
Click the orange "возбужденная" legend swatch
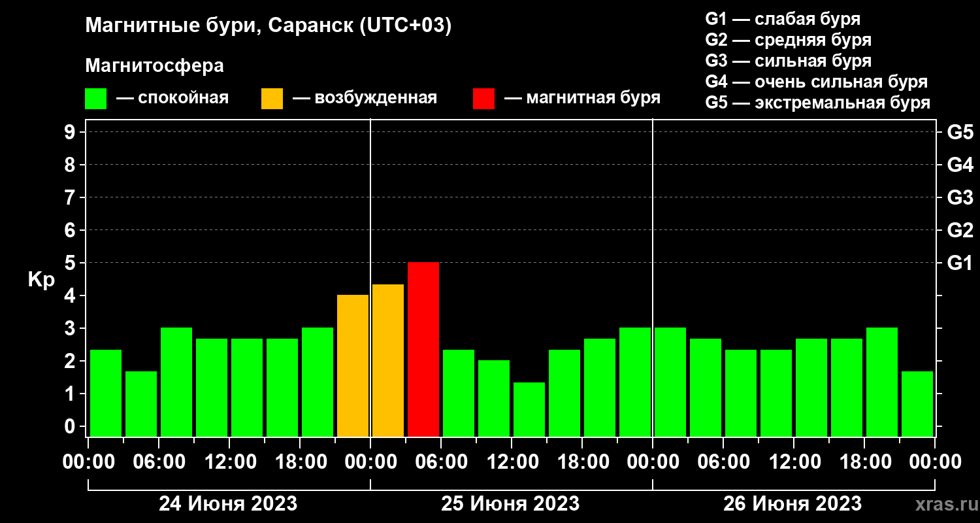click(x=272, y=99)
